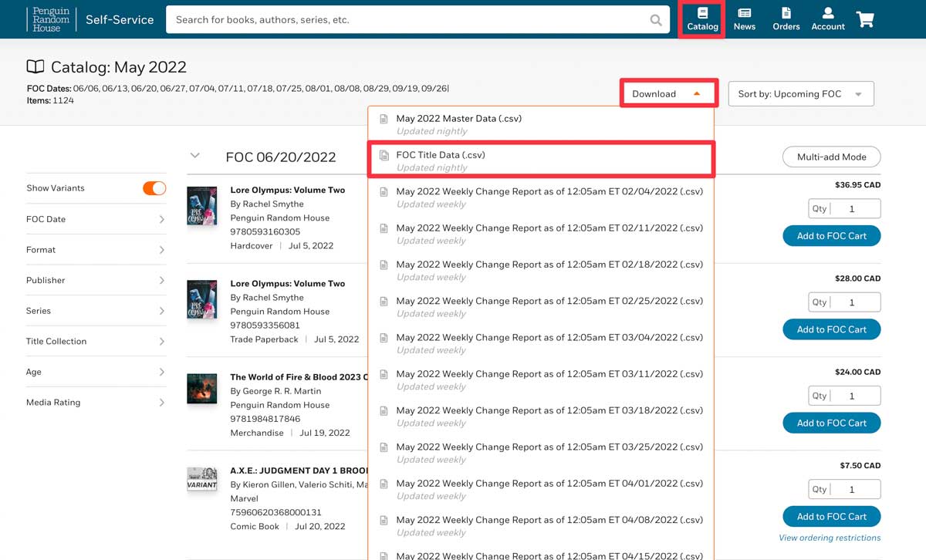Screen dimensions: 926x560
Task: Open the shopping cart icon
Action: (x=865, y=19)
